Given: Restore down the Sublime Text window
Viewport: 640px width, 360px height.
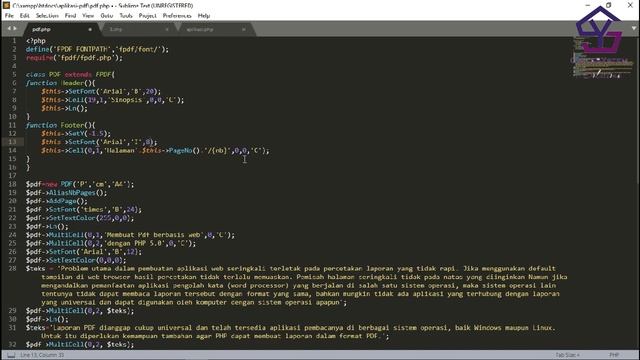Looking at the screenshot, I should pyautogui.click(x=609, y=5).
